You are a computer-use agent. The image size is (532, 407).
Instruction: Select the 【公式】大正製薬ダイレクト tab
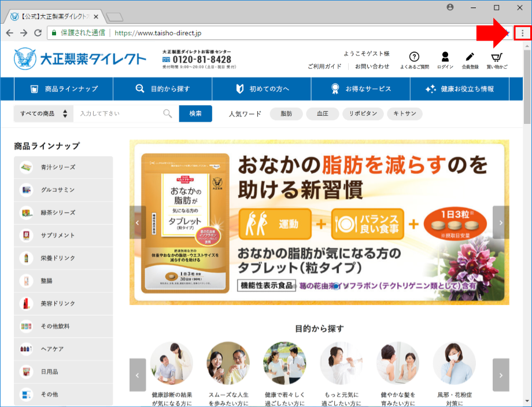click(x=54, y=16)
